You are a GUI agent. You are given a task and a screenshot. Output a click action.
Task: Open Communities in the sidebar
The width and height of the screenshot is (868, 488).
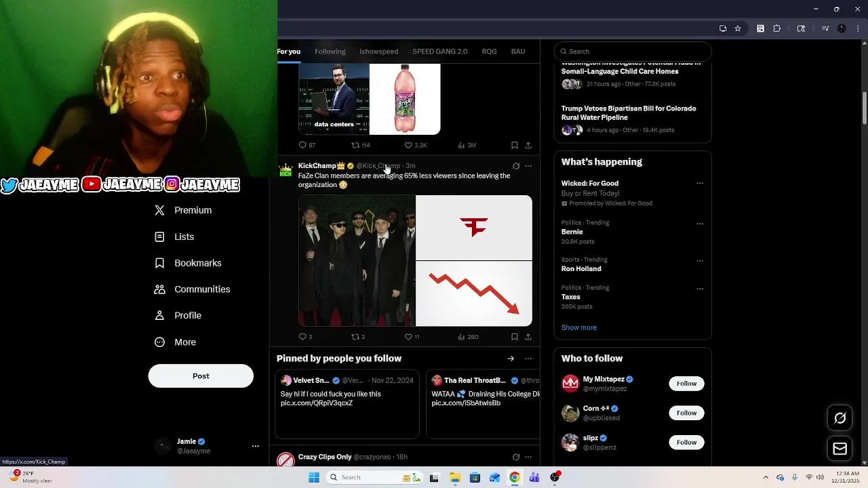[193, 289]
